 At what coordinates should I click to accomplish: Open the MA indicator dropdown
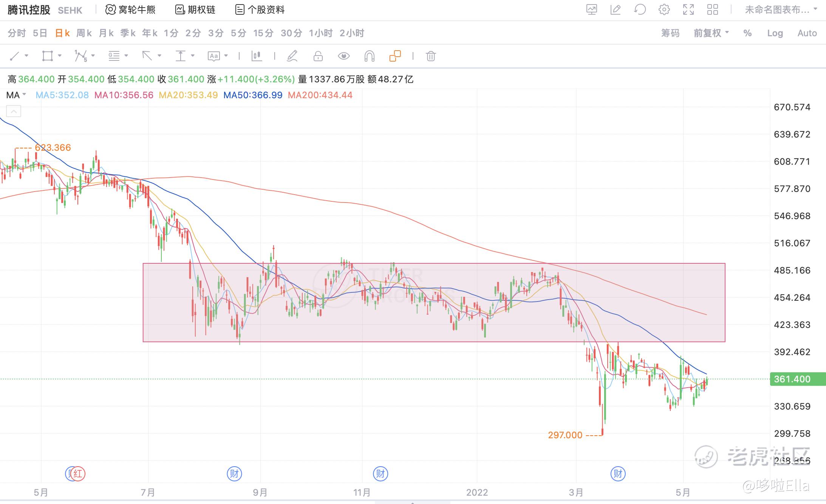[x=16, y=95]
